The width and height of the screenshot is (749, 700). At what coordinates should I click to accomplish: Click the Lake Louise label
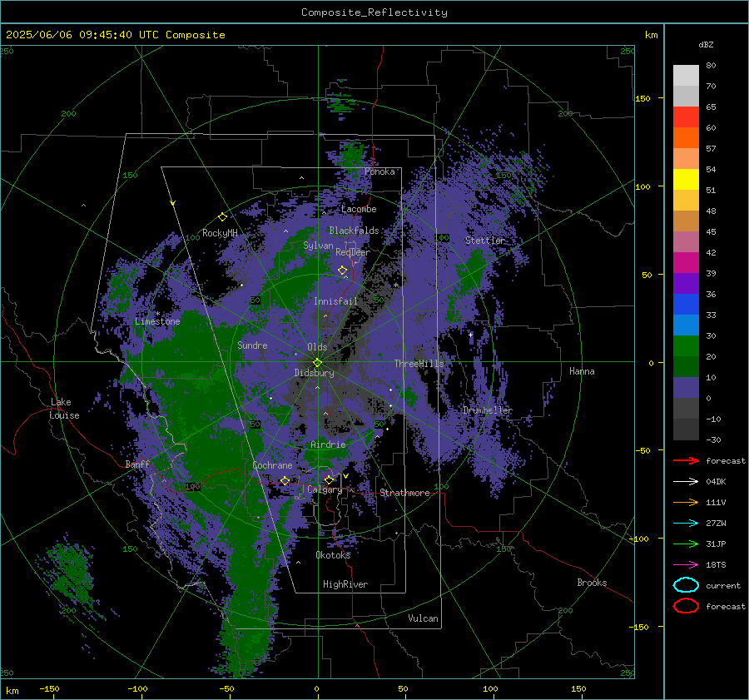pos(64,409)
